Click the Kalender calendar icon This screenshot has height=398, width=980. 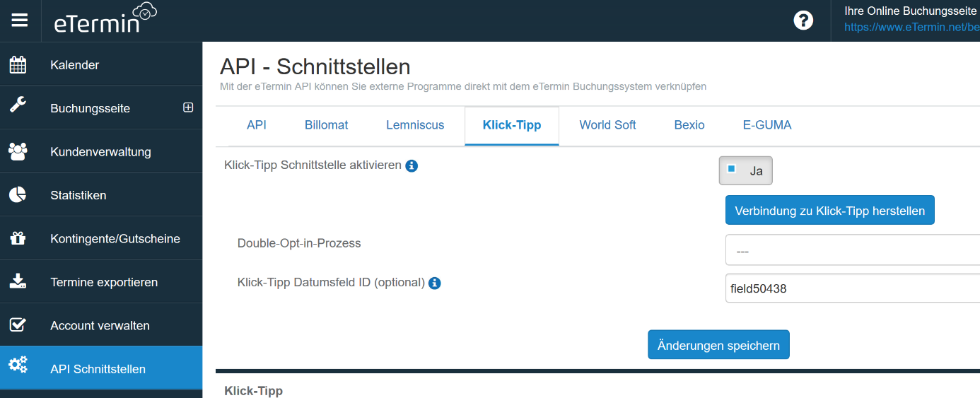(x=18, y=65)
